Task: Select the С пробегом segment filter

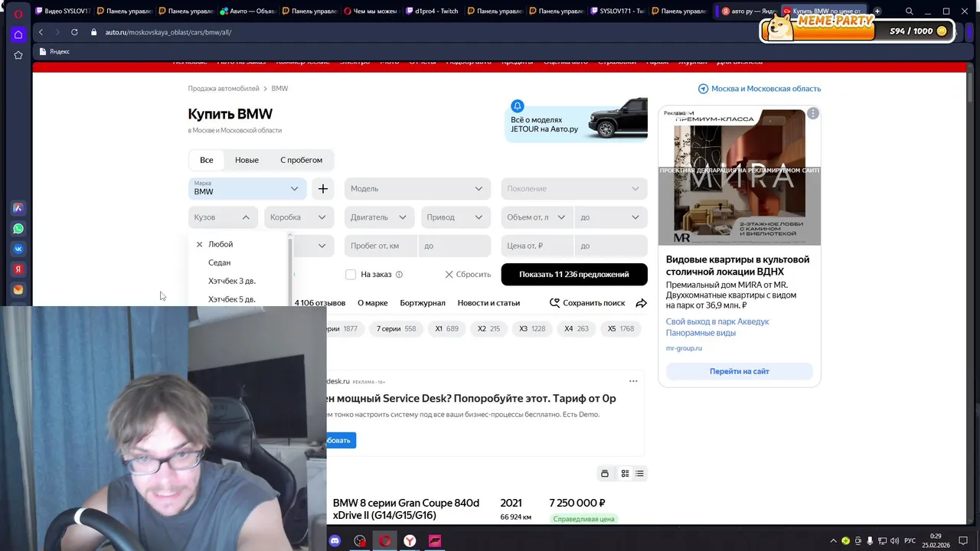Action: [x=301, y=160]
